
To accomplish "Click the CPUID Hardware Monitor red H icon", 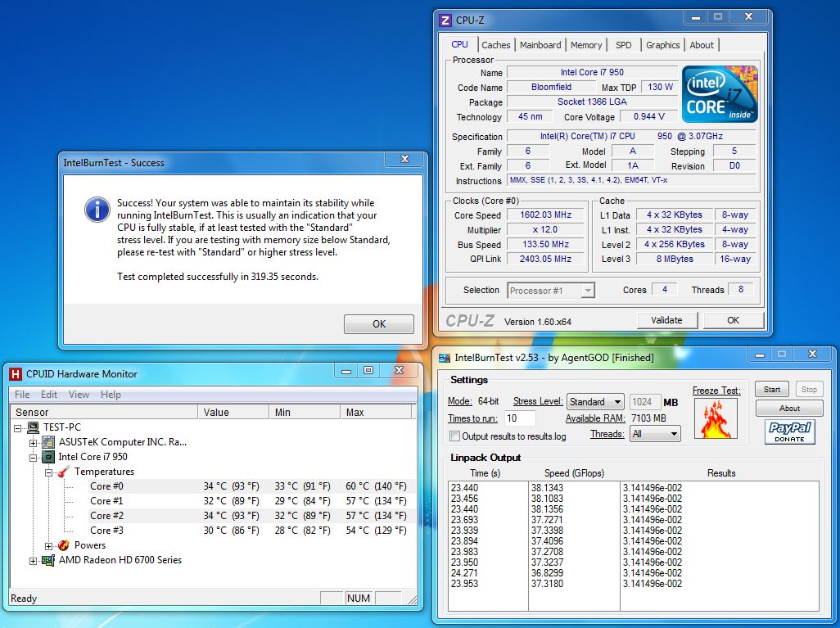I will click(x=16, y=374).
